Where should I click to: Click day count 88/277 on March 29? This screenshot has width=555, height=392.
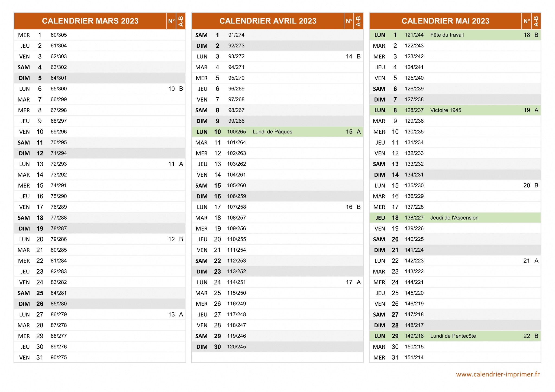pyautogui.click(x=59, y=336)
